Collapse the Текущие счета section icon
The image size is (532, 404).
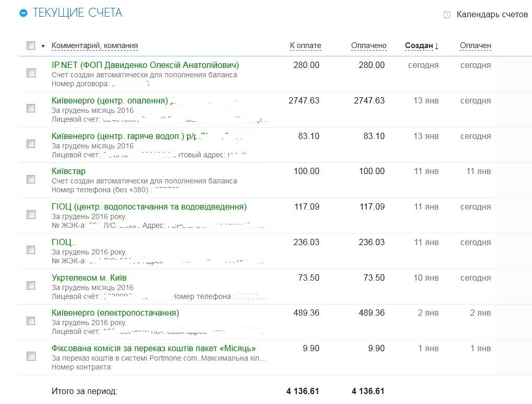click(23, 13)
